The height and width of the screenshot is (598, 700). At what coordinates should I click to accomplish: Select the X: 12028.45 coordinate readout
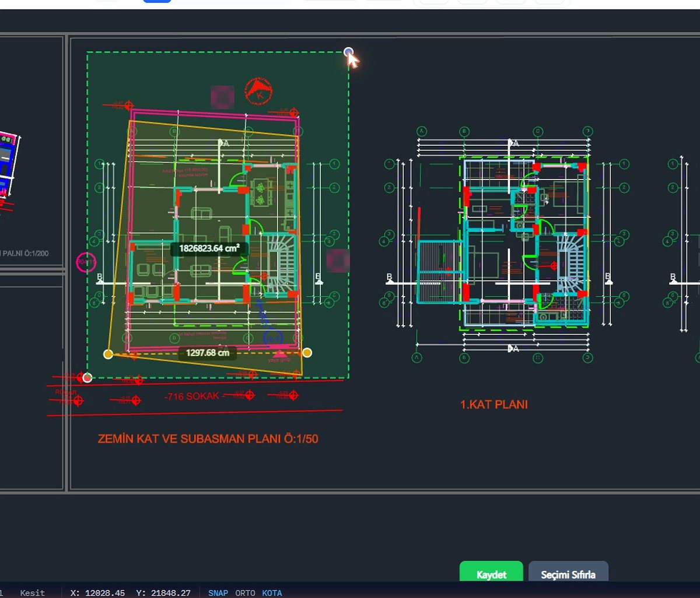click(97, 593)
